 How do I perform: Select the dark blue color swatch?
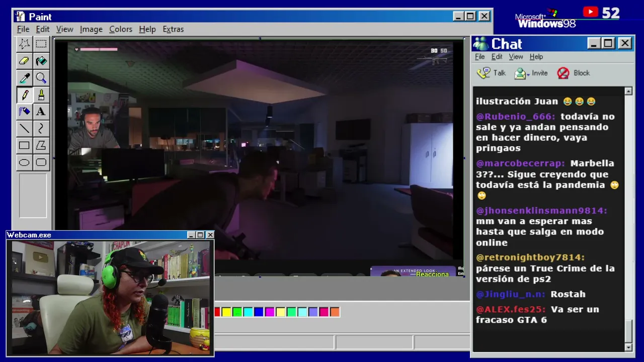(x=259, y=312)
